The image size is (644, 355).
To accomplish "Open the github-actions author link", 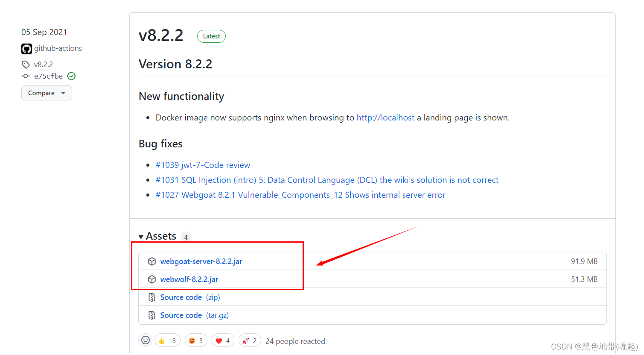I will click(x=58, y=48).
